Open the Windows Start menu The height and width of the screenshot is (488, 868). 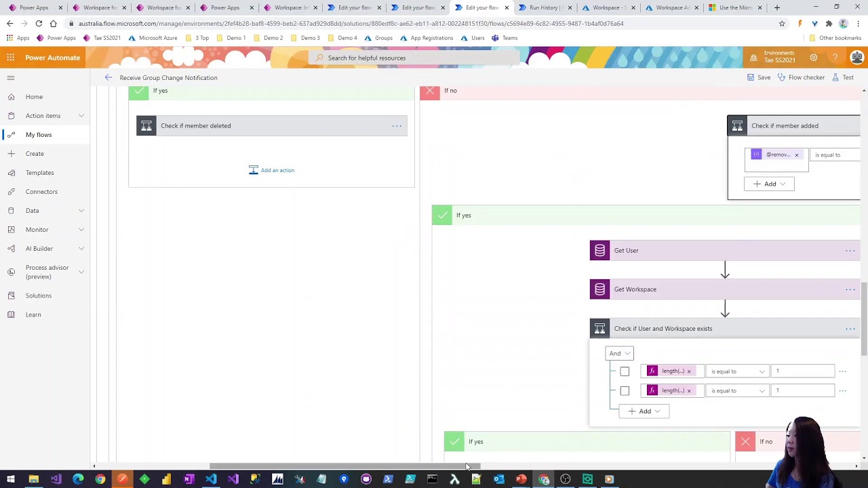[11, 479]
